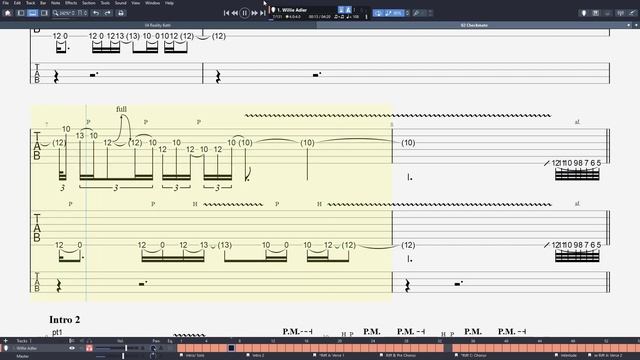Image resolution: width=640 pixels, height=360 pixels.
Task: Open the File menu
Action: click(x=5, y=3)
